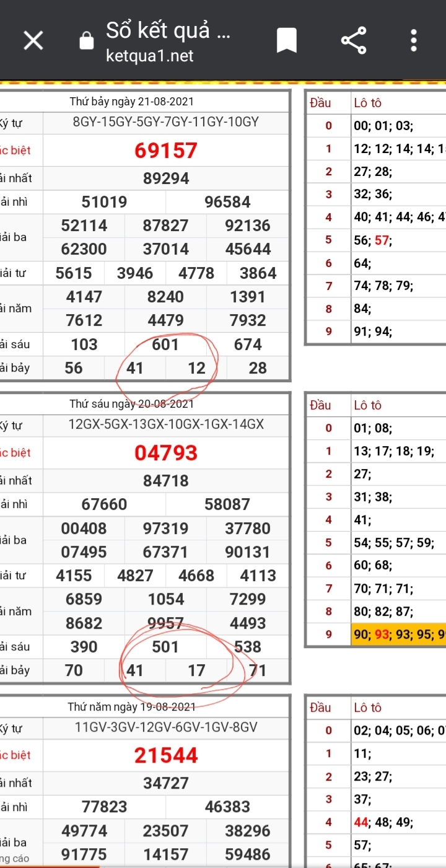446x868 pixels.
Task: Tap seventh prize number 70
Action: 74,670
